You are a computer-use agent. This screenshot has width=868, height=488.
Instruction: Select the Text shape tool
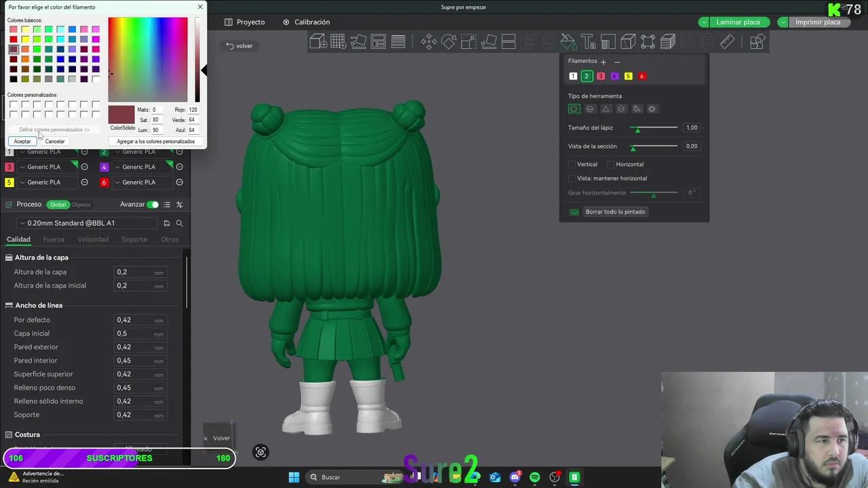click(x=588, y=42)
